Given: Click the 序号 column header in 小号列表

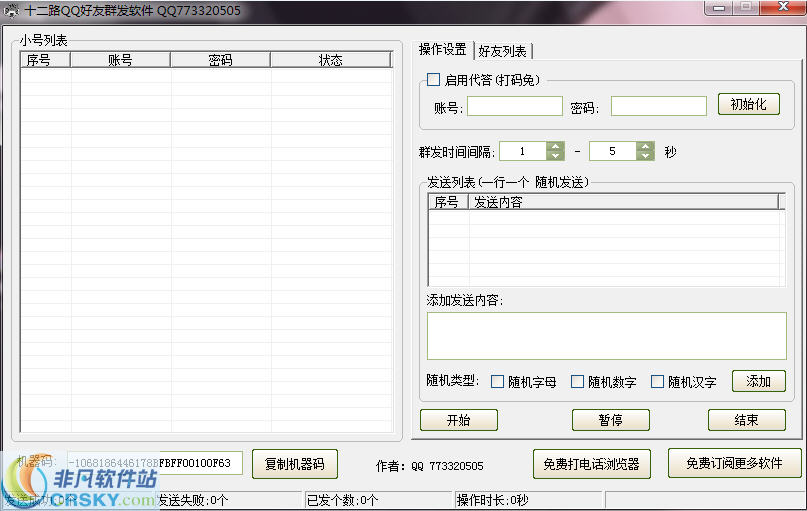Looking at the screenshot, I should [46, 60].
